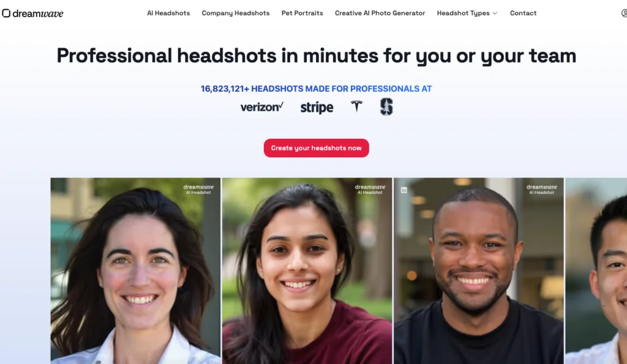Viewport: 627px width, 364px height.
Task: Open the Pet Portraits link
Action: (x=302, y=13)
